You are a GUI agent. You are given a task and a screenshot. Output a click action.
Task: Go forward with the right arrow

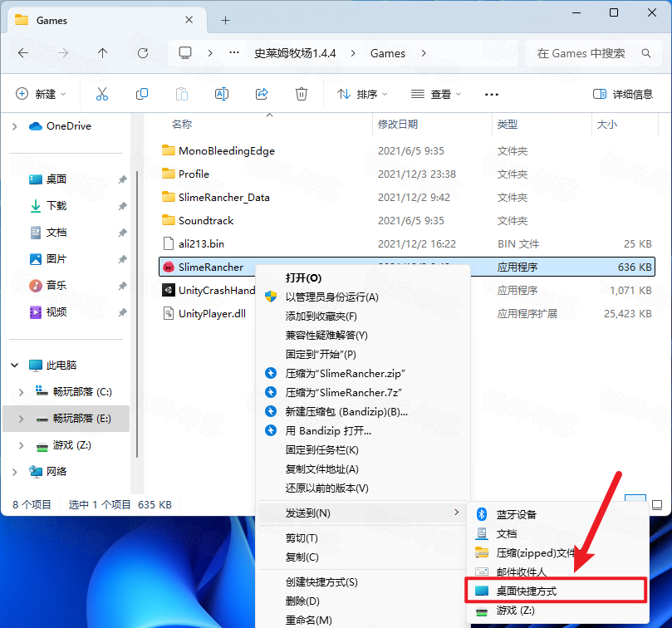[x=63, y=53]
